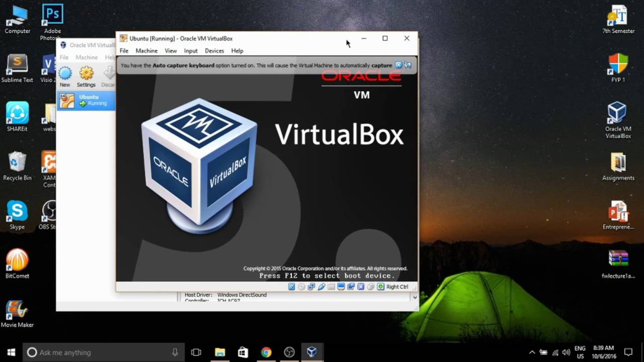This screenshot has width=644, height=362.
Task: Click the Wi-Fi network tray icon
Action: [x=555, y=352]
